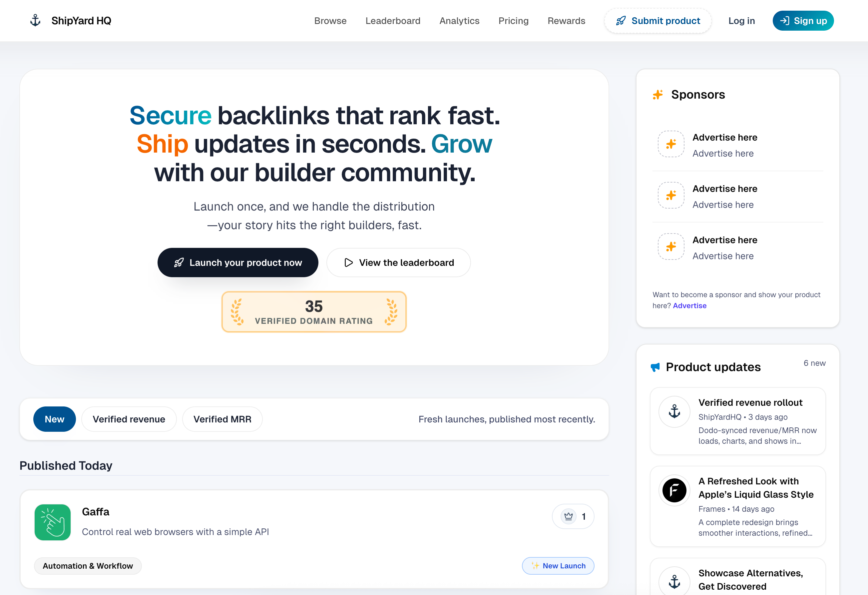Click View the leaderboard button
The width and height of the screenshot is (868, 595).
[x=398, y=263]
